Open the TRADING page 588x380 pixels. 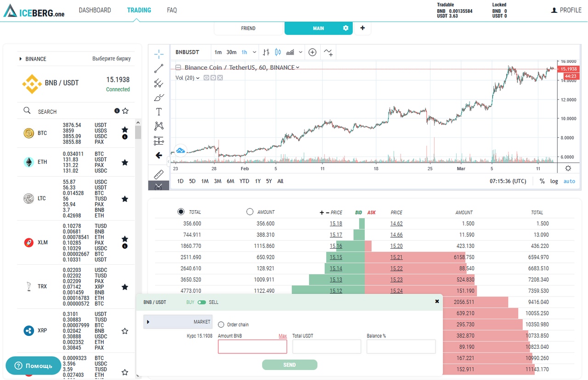tap(139, 10)
